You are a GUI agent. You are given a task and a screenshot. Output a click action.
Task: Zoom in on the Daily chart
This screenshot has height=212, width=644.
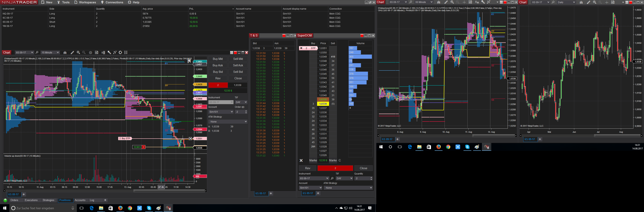594,2
